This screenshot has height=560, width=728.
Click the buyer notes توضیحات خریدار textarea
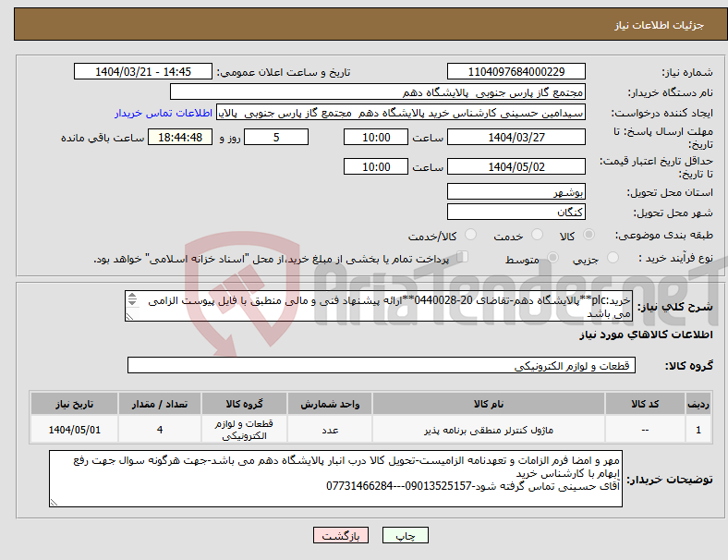[x=335, y=479]
